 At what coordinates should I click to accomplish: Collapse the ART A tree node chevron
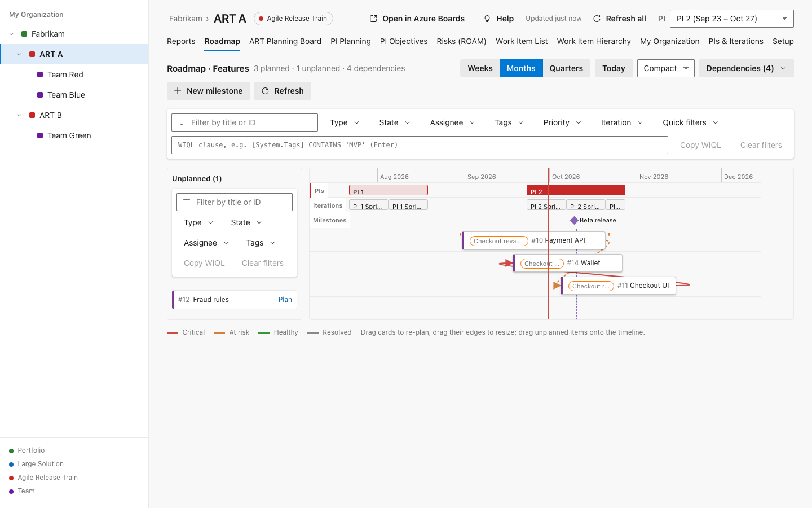19,54
